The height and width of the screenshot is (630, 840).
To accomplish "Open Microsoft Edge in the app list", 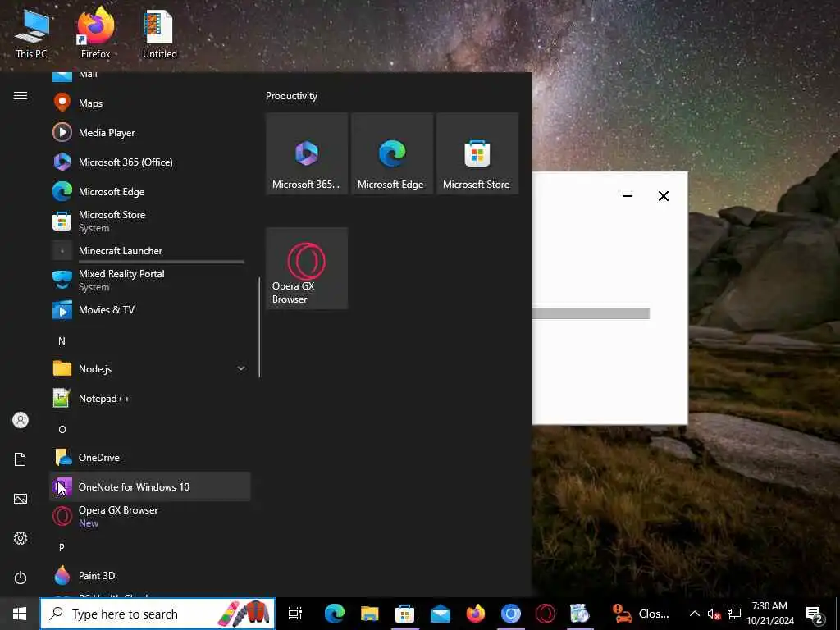I will pyautogui.click(x=149, y=191).
